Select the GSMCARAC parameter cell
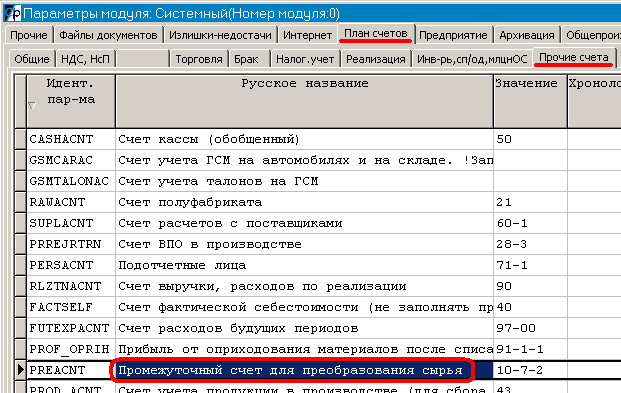Screen dimensions: 621x393 (70, 160)
